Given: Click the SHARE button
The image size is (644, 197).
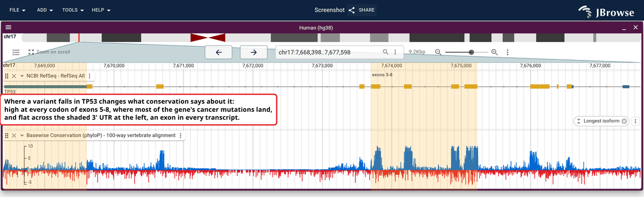Looking at the screenshot, I should click(362, 10).
